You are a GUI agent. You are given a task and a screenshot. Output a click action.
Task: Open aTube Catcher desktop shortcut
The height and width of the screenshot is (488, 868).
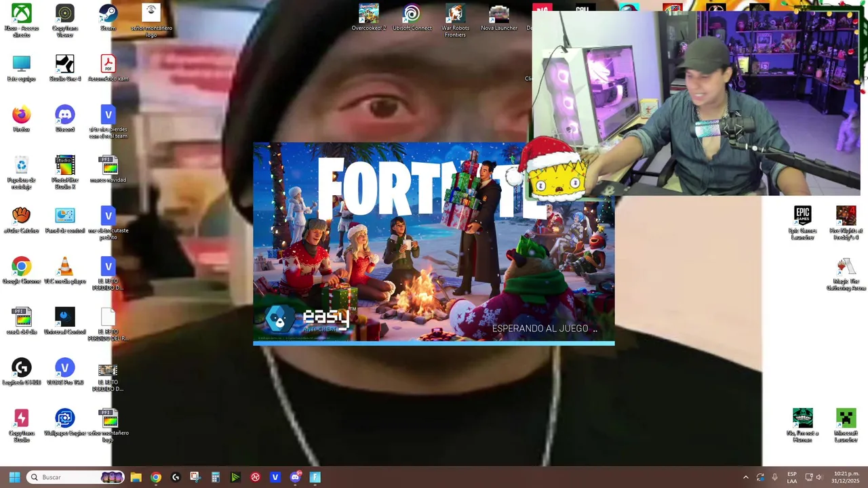pos(22,220)
